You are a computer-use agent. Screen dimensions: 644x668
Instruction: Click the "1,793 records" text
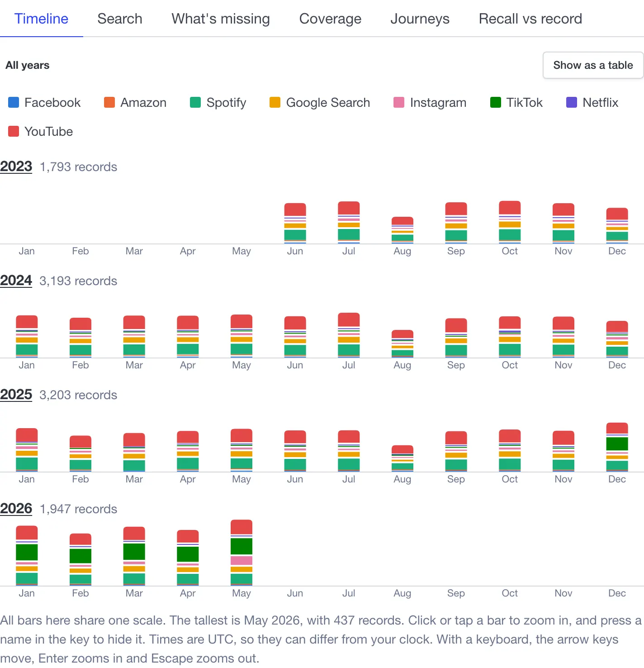click(78, 167)
